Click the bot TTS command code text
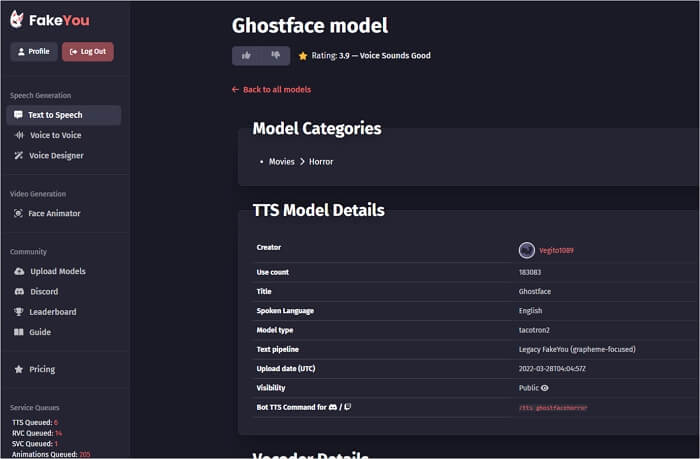 (x=553, y=408)
